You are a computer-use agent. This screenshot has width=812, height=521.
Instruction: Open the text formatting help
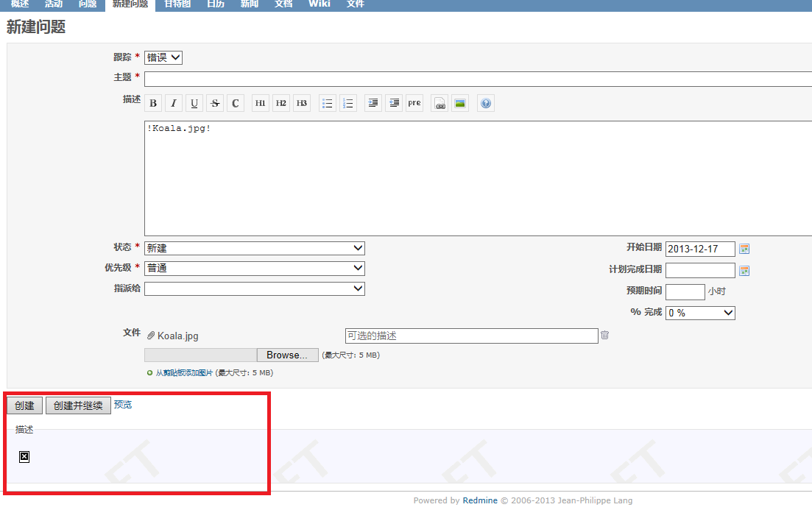pos(486,104)
